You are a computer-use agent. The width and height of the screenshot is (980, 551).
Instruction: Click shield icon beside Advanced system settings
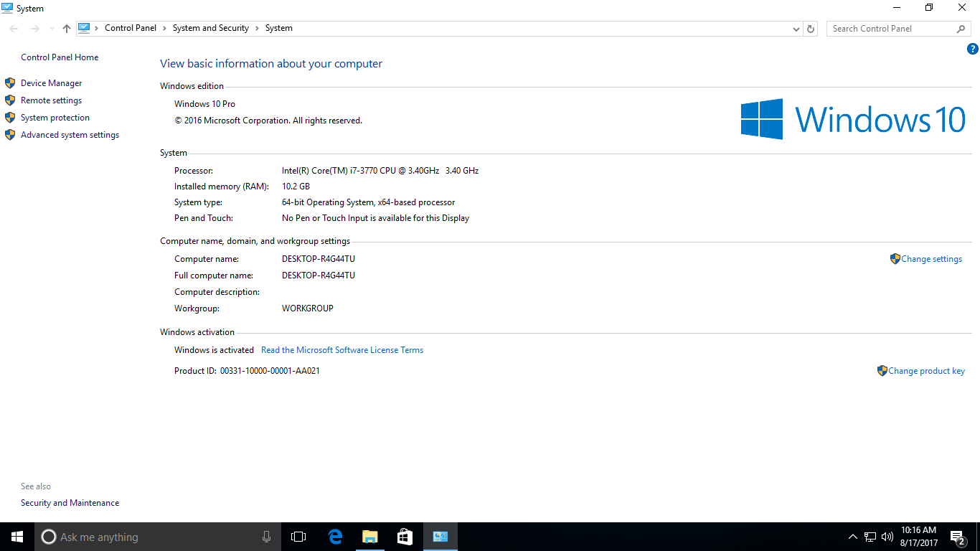click(x=10, y=135)
